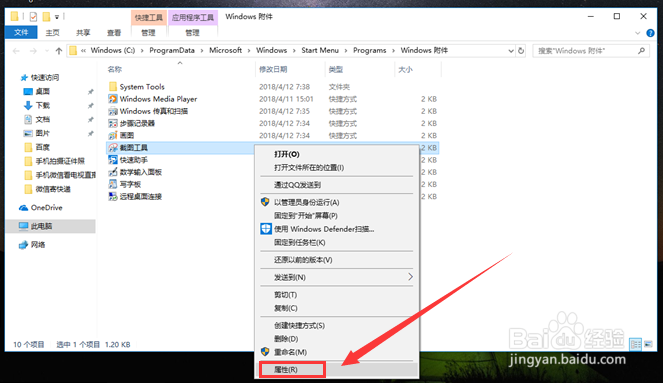
Task: Open the 文件 ribbon tab
Action: pyautogui.click(x=21, y=33)
